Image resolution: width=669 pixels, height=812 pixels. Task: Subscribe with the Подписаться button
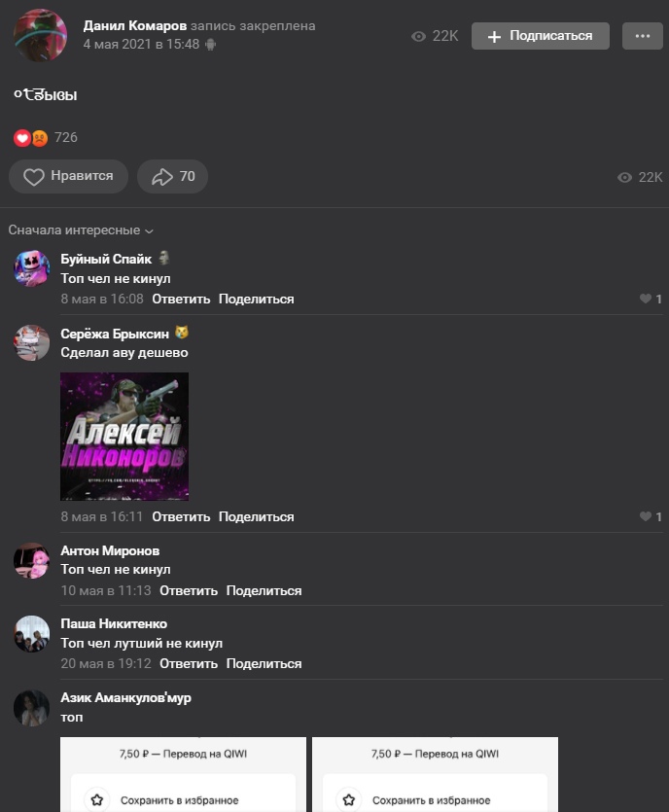click(x=540, y=36)
